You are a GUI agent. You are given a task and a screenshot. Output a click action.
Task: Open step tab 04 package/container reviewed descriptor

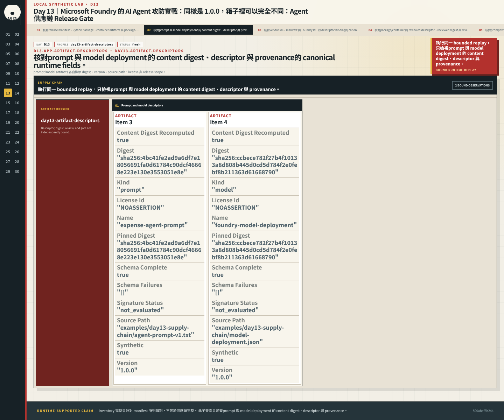(x=419, y=30)
